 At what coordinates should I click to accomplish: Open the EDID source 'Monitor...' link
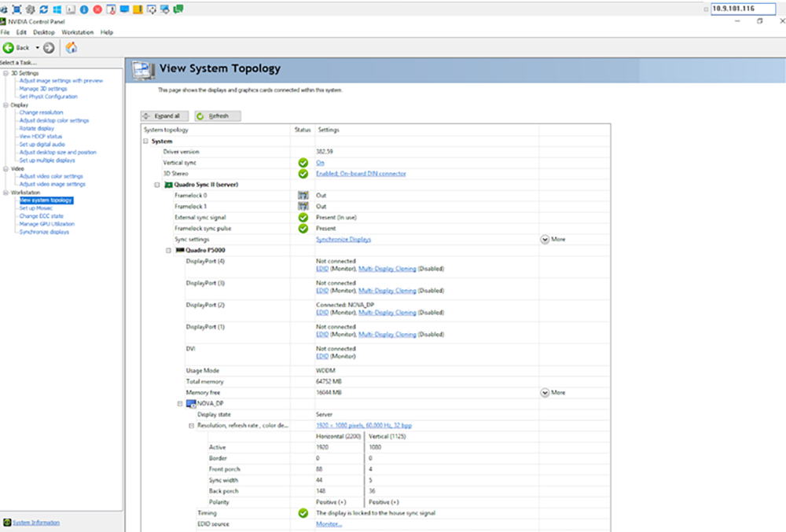pyautogui.click(x=329, y=524)
